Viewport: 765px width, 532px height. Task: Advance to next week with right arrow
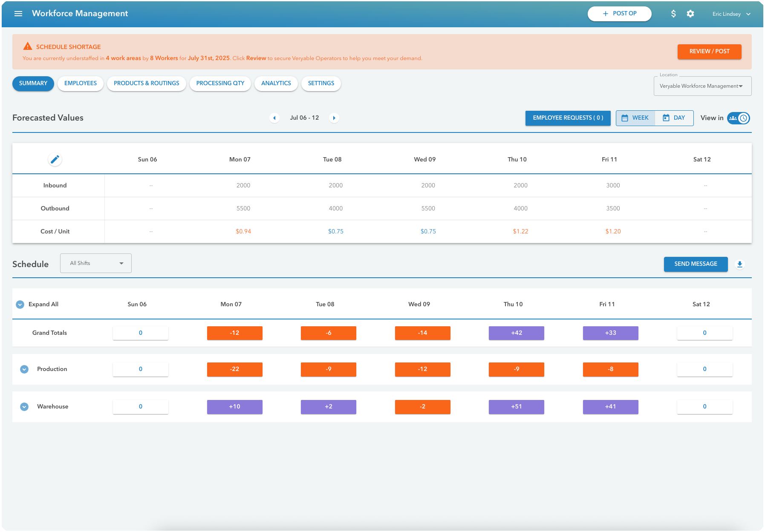coord(334,118)
